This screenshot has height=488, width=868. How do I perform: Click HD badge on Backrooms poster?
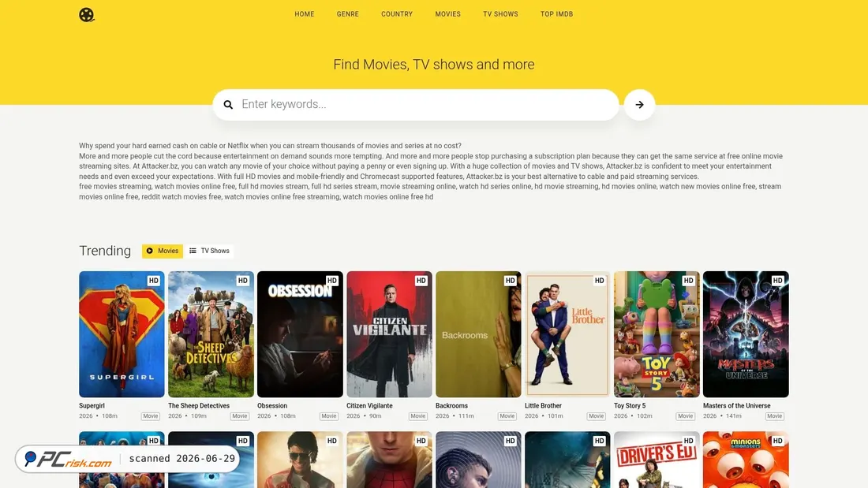click(510, 281)
